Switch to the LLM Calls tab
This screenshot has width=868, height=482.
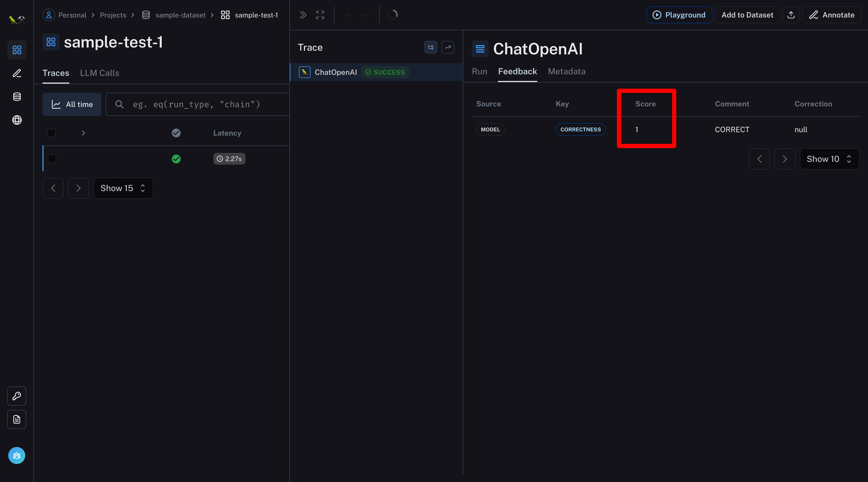100,73
